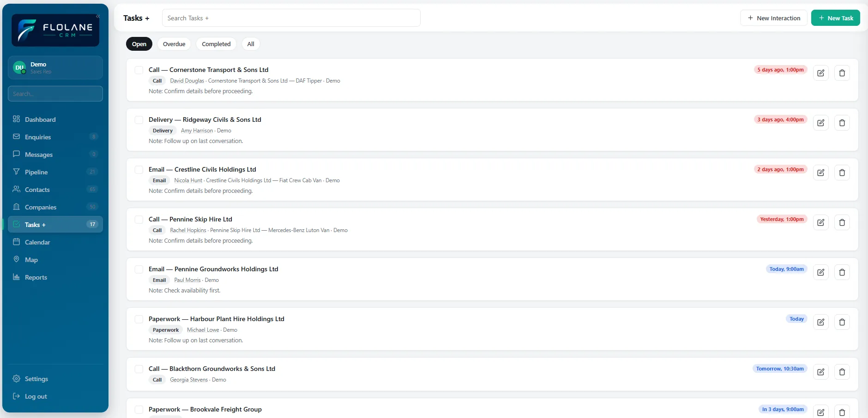Edit the Cornerstone Transport call task
Image resolution: width=868 pixels, height=418 pixels.
(820, 73)
